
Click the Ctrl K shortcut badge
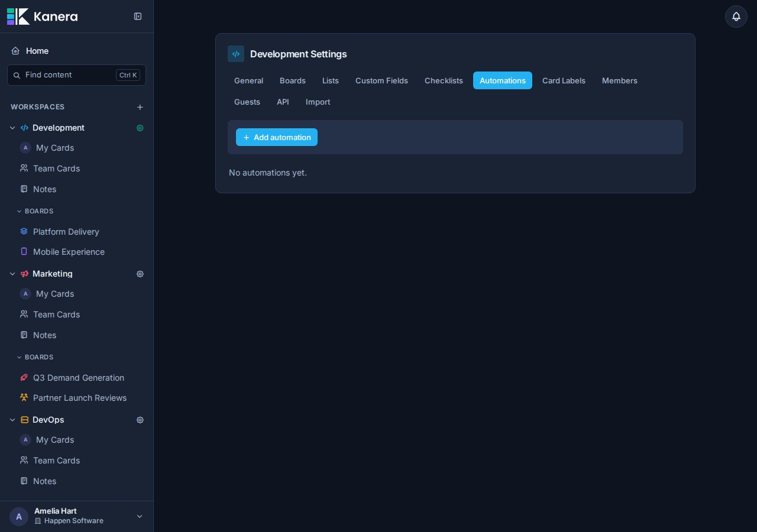click(x=128, y=75)
